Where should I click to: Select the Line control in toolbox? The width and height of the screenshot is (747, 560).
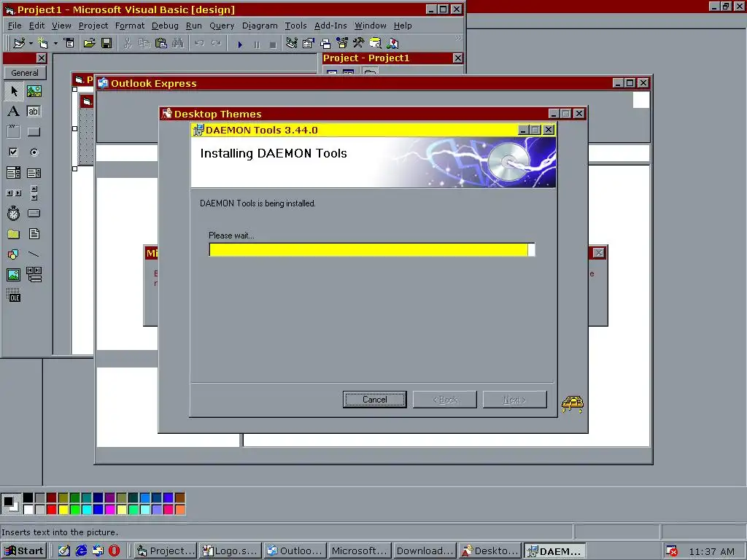34,254
